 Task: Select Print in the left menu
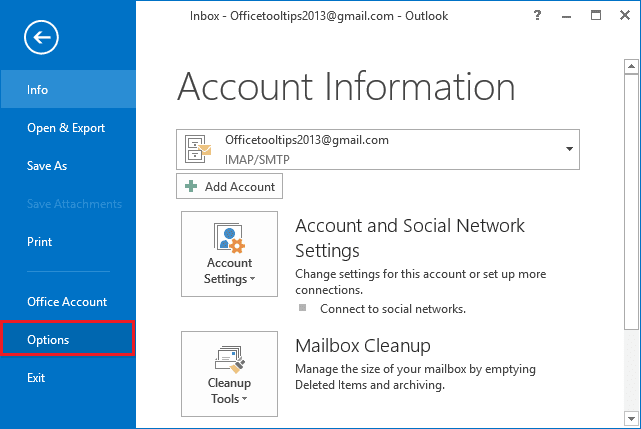pos(68,242)
